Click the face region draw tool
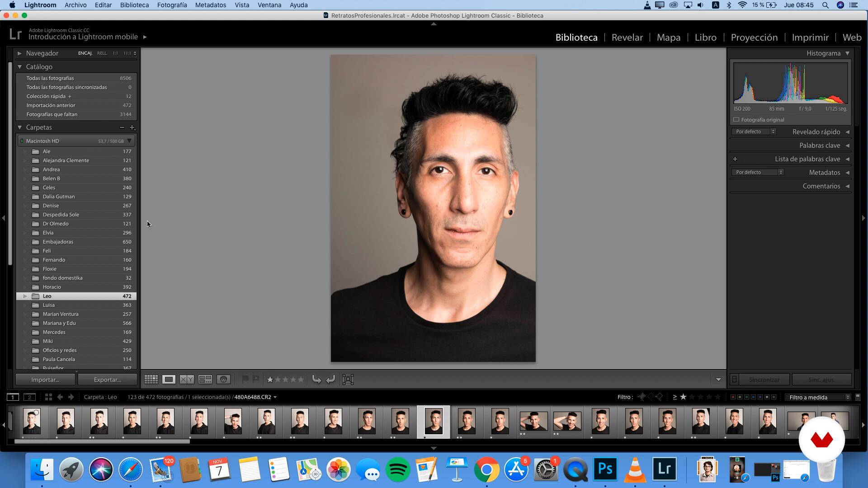The image size is (868, 488). pyautogui.click(x=348, y=380)
